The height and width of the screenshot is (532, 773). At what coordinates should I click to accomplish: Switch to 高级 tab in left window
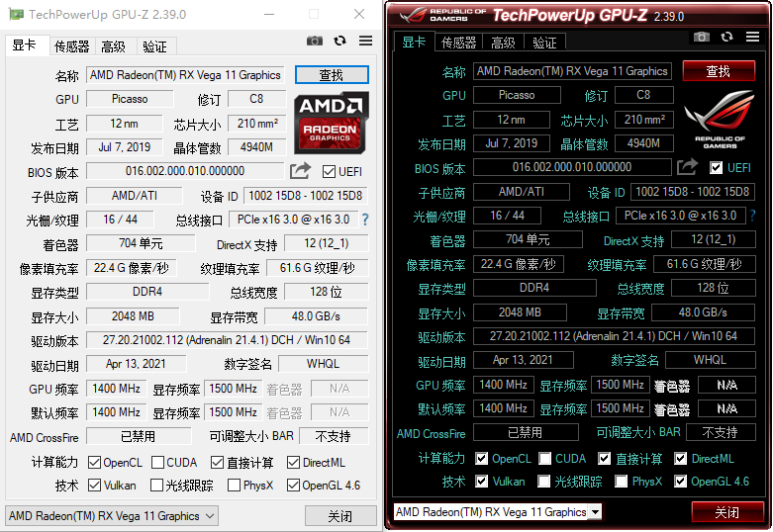pos(114,46)
